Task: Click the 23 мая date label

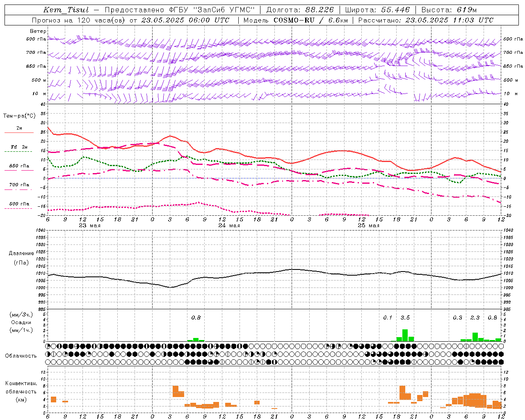Action: point(89,226)
